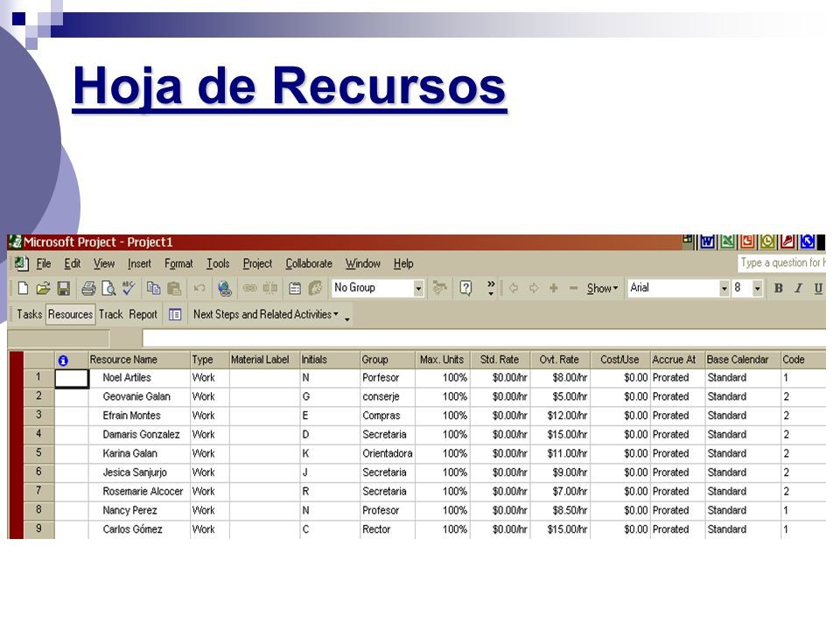Click the Hide Subtasks minus icon
This screenshot has height=630, width=840.
pyautogui.click(x=574, y=288)
